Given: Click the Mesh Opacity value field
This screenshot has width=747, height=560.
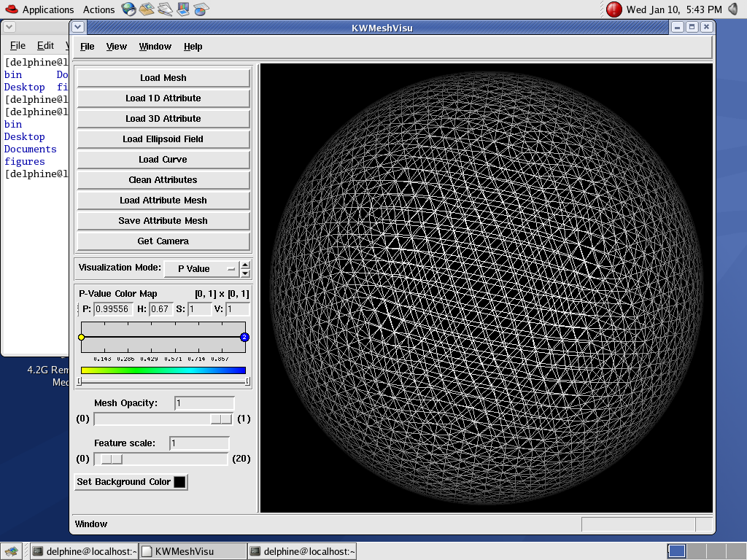Looking at the screenshot, I should tap(204, 403).
